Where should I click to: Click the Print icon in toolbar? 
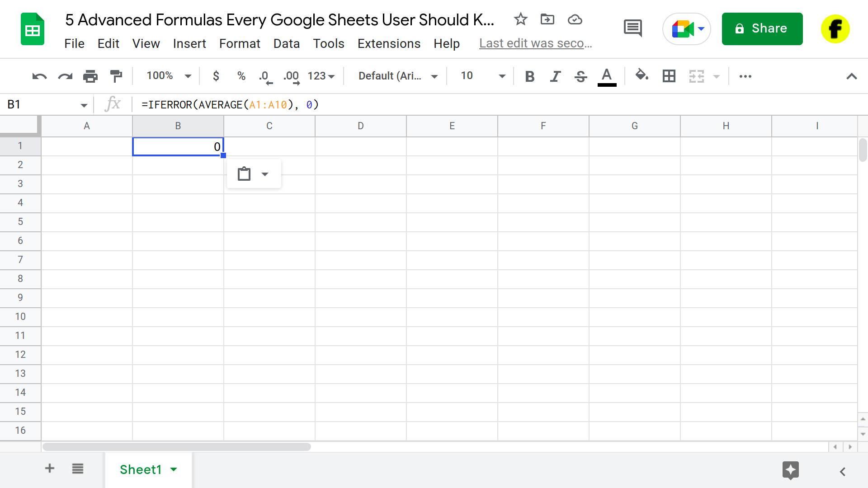point(90,76)
